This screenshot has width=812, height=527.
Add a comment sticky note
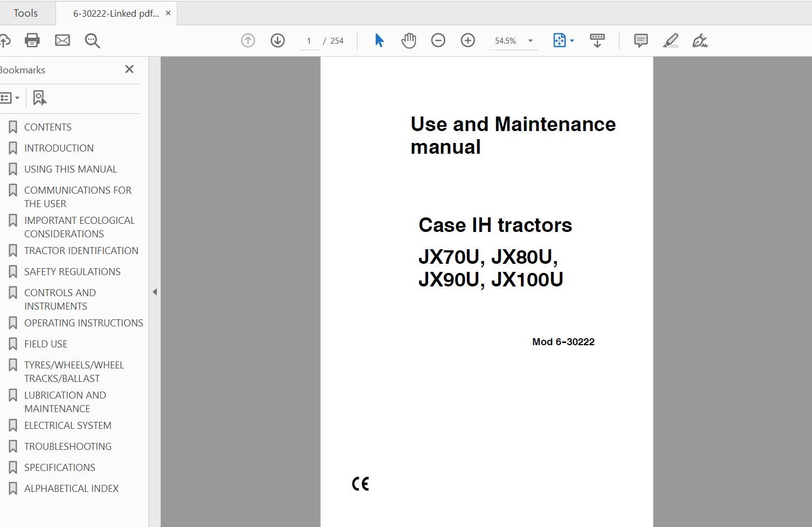pos(641,40)
